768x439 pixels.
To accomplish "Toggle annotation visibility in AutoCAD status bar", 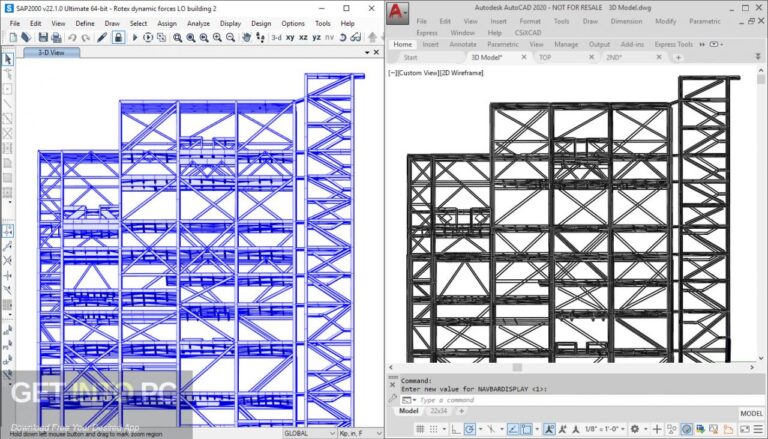I will click(549, 429).
